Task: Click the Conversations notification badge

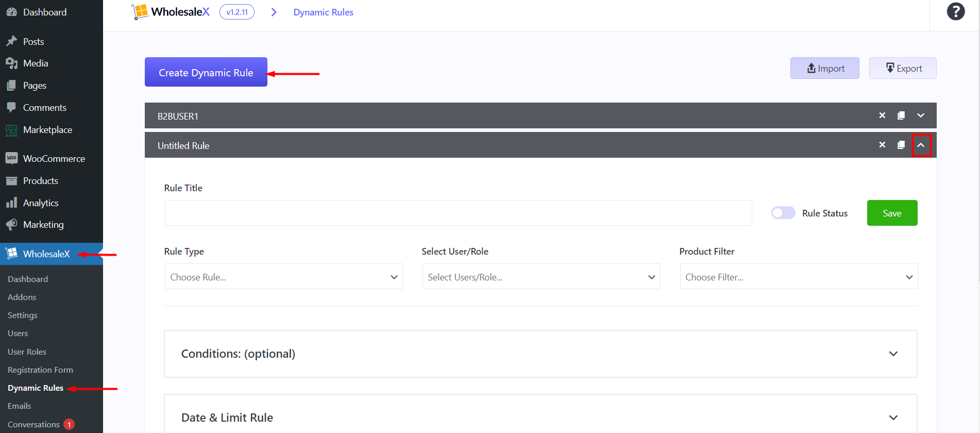Action: [69, 424]
